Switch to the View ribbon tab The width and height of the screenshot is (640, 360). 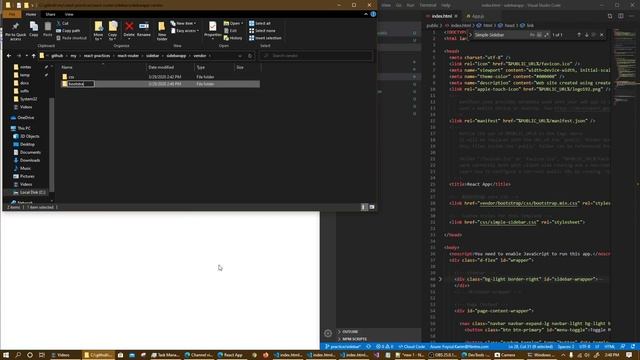click(x=69, y=14)
